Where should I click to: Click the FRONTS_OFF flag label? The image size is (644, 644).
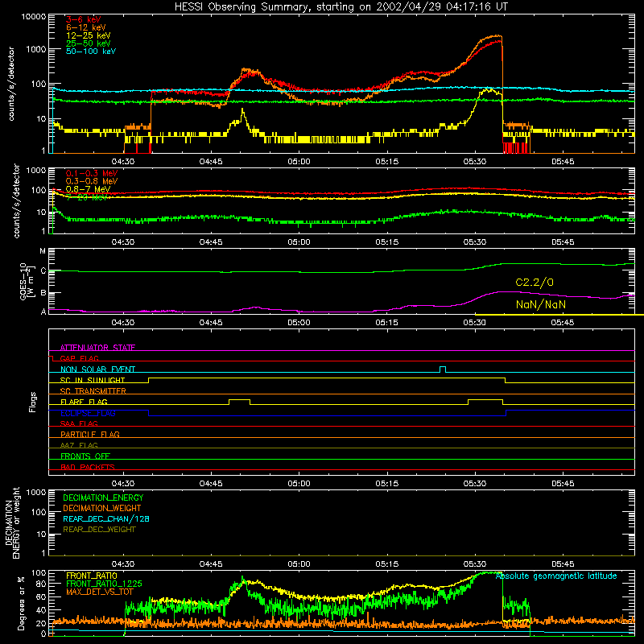coord(85,456)
